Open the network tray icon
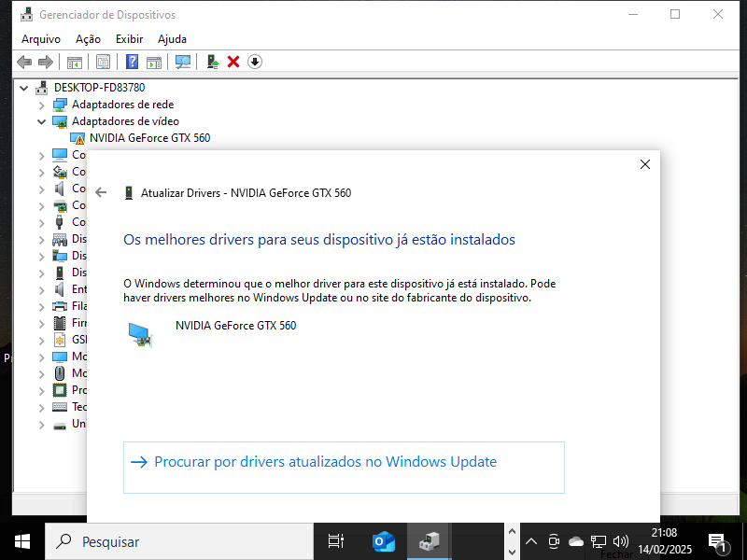Image resolution: width=747 pixels, height=560 pixels. pyautogui.click(x=599, y=541)
